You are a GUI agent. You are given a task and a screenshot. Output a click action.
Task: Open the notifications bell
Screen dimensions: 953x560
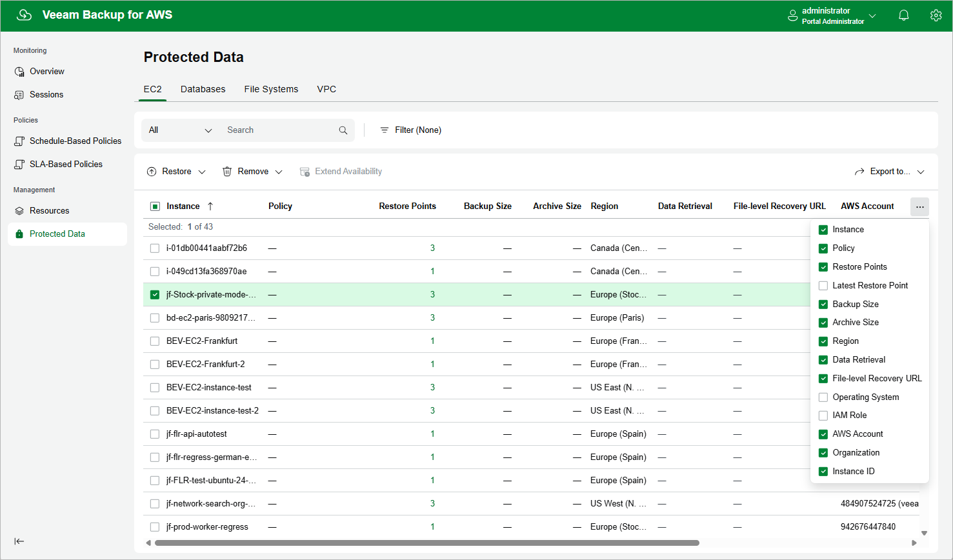tap(904, 15)
